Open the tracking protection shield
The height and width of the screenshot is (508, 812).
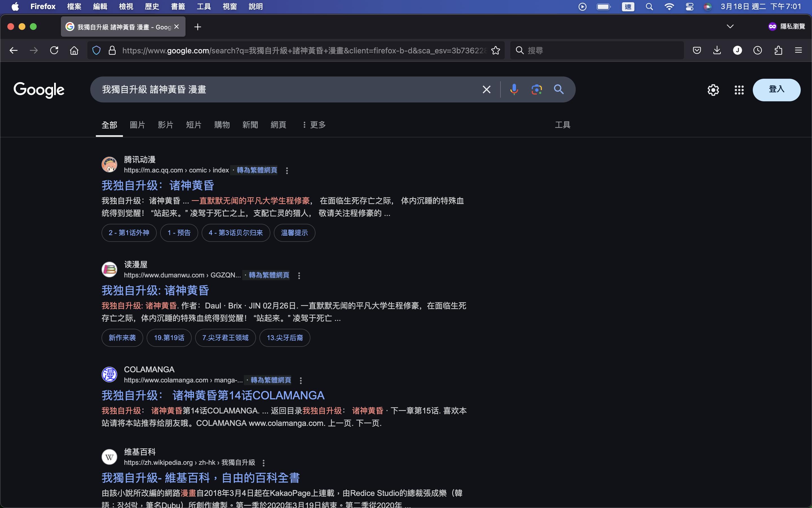96,51
